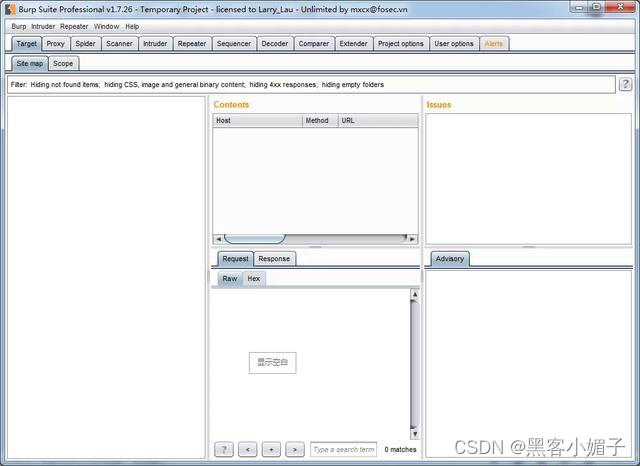
Task: Select the Site map sub-tab
Action: pyautogui.click(x=30, y=64)
